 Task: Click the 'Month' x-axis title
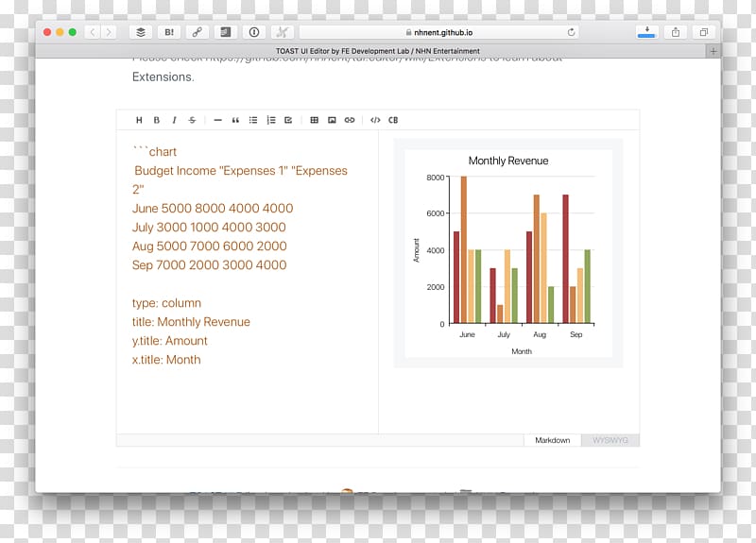(x=522, y=351)
